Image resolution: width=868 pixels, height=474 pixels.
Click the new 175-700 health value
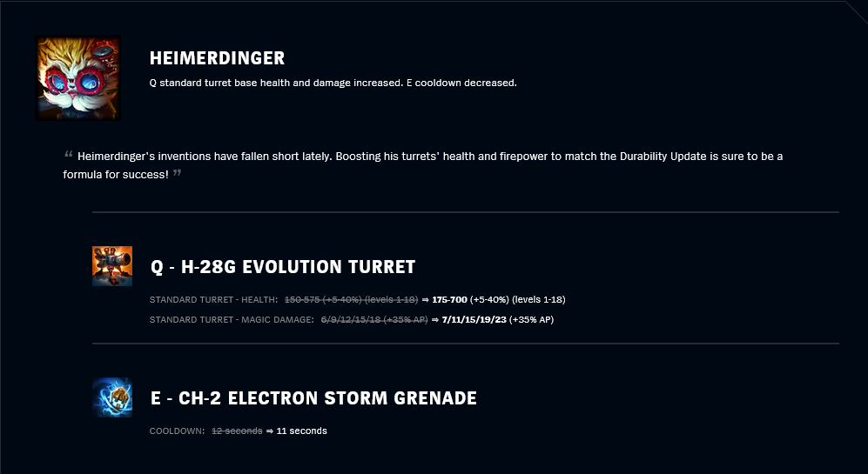(449, 300)
